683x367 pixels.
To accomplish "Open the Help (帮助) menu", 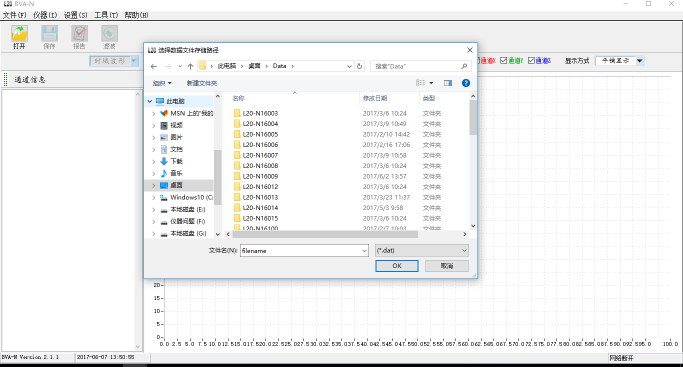I will pyautogui.click(x=136, y=15).
